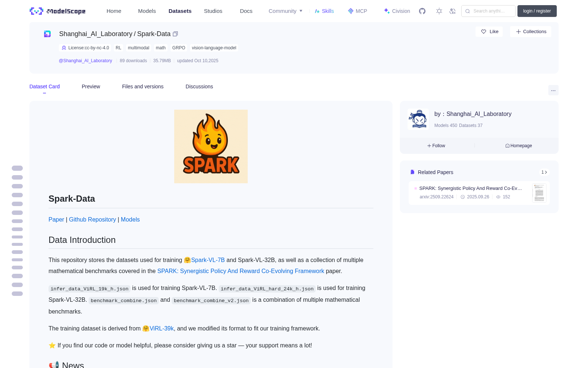This screenshot has width=588, height=368.
Task: Select the multimodal tag
Action: [x=139, y=48]
